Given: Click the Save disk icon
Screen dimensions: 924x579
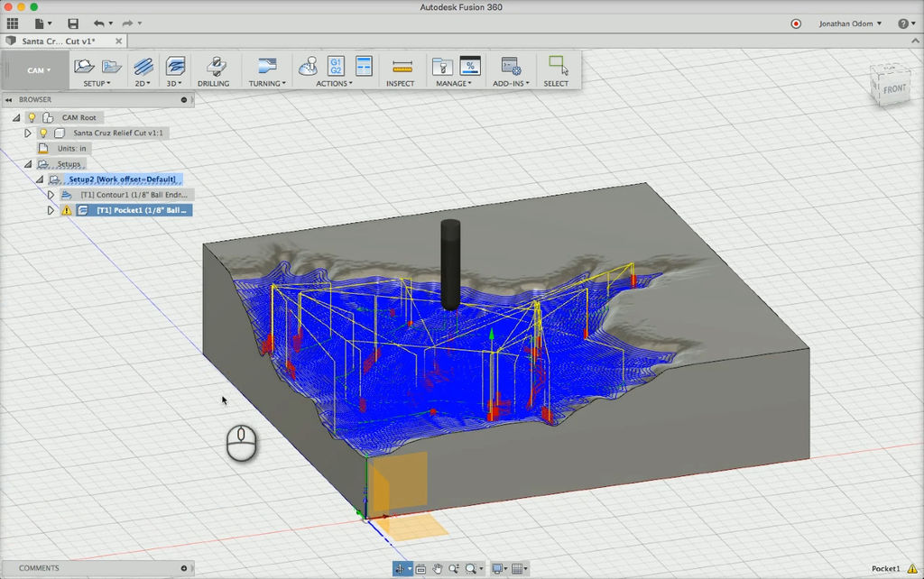Looking at the screenshot, I should coord(73,23).
